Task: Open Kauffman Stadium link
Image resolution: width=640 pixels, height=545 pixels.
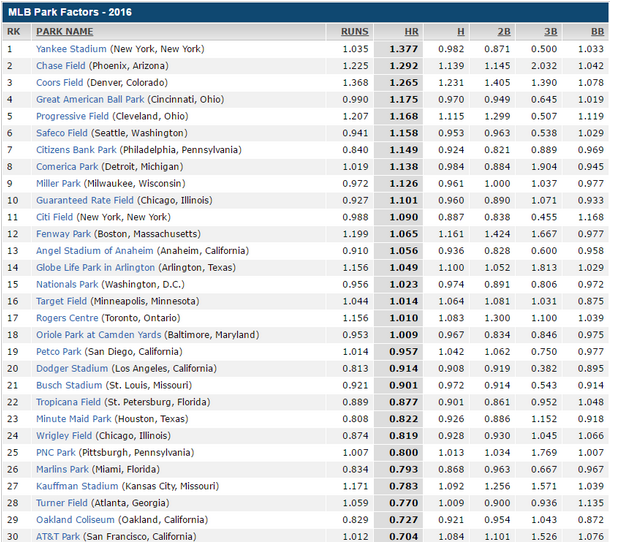Action: (77, 486)
